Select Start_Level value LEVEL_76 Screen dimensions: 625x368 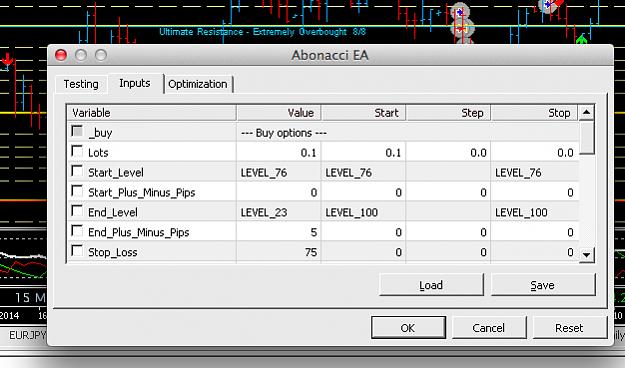pyautogui.click(x=279, y=173)
